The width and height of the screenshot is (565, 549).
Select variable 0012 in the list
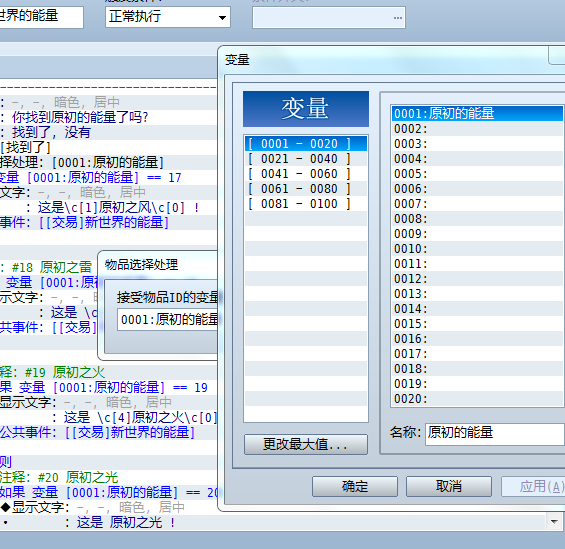477,279
